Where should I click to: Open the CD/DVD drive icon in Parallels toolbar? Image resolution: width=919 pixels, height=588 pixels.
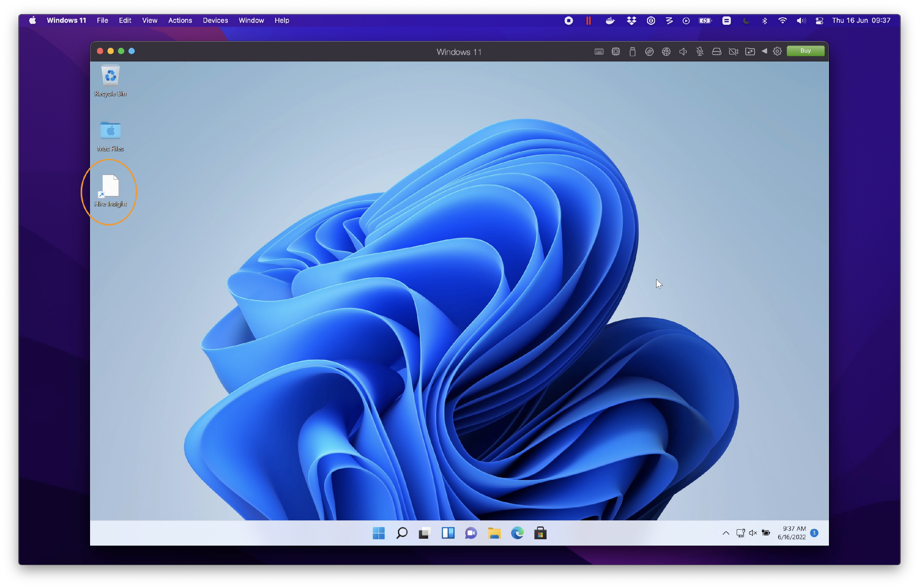pos(650,51)
